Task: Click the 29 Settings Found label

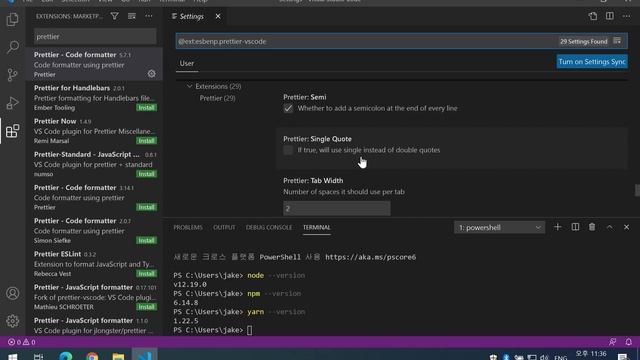Action: pos(583,41)
